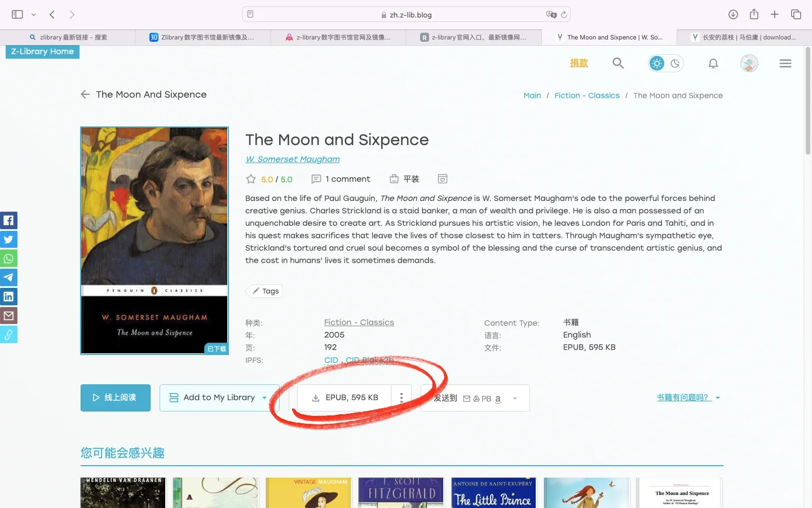Click the bookmark-list icon after 平装
Screen dimensions: 812x508
tap(443, 179)
